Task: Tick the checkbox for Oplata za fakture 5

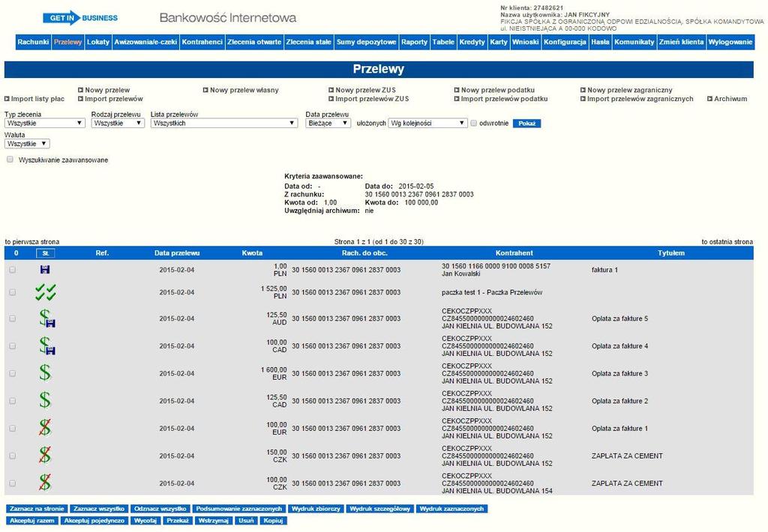Action: coord(12,318)
